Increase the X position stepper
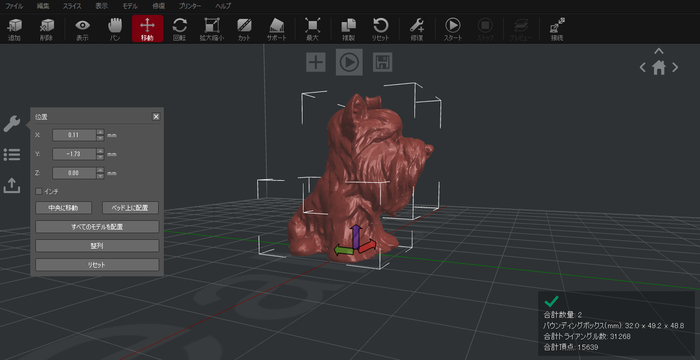 (100, 132)
